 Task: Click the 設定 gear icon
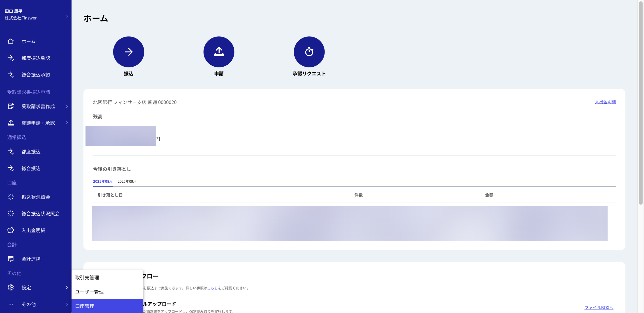click(11, 287)
